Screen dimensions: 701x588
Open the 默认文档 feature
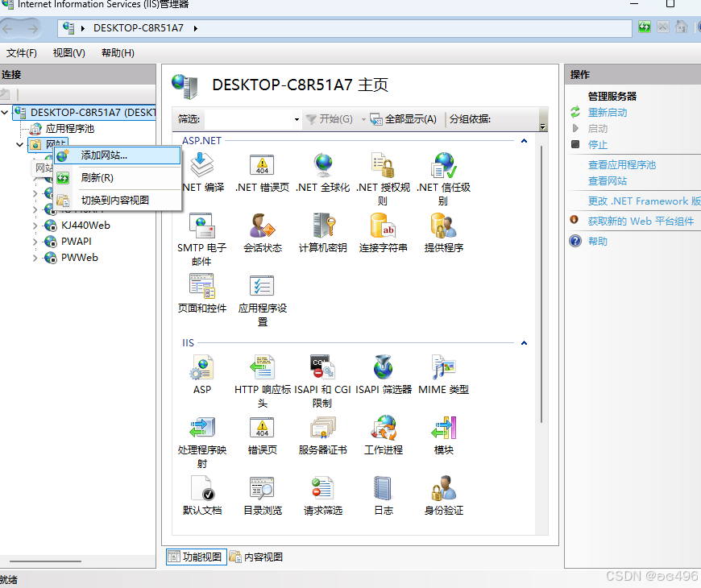202,495
